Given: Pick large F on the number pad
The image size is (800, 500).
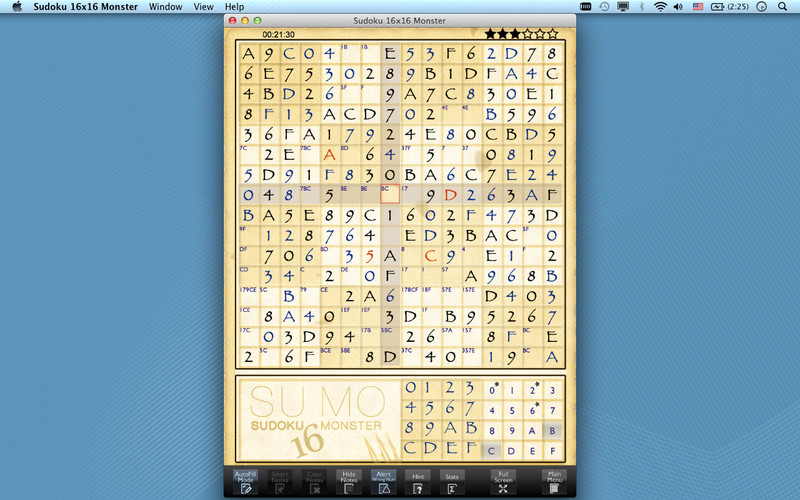Looking at the screenshot, I should tap(469, 448).
